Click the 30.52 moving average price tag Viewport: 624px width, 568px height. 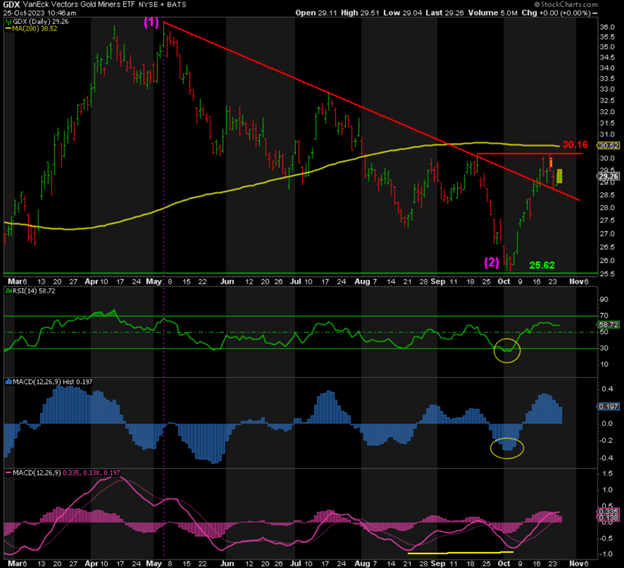pos(609,146)
